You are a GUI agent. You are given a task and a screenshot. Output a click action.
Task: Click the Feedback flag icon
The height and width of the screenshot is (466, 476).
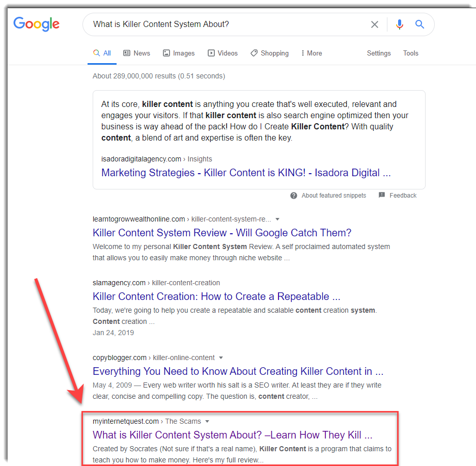(382, 195)
